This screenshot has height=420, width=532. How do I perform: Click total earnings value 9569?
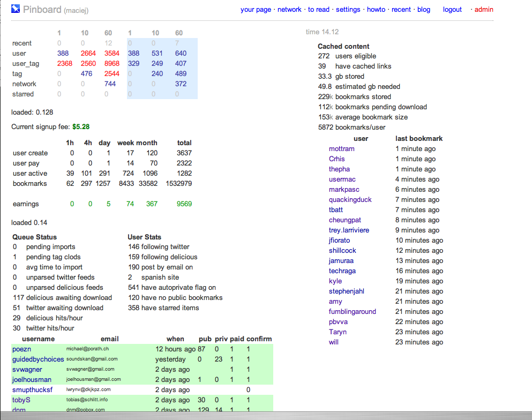(184, 204)
